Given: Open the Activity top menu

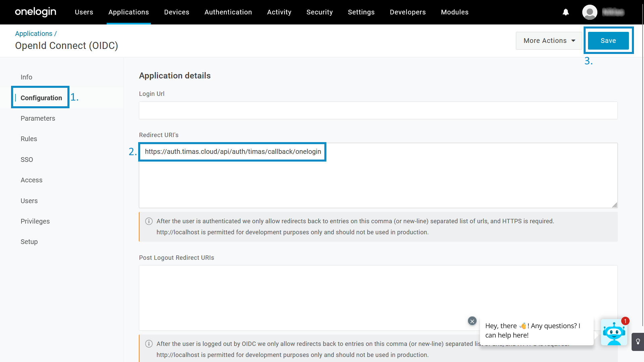Looking at the screenshot, I should click(x=279, y=12).
